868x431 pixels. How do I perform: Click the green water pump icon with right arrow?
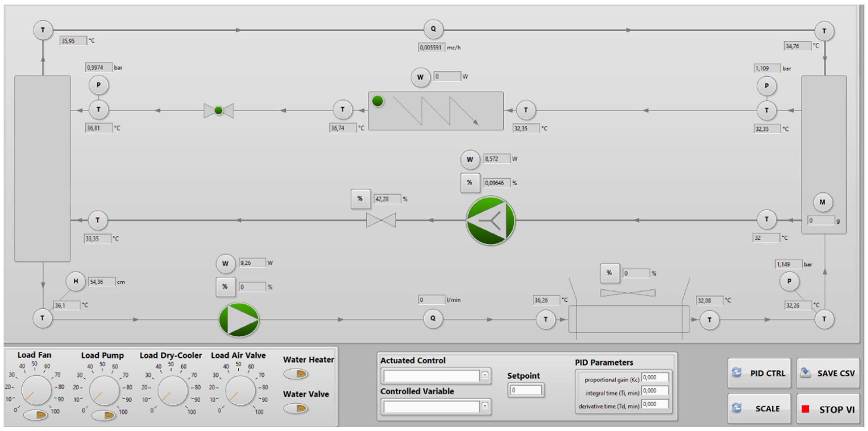click(x=239, y=320)
